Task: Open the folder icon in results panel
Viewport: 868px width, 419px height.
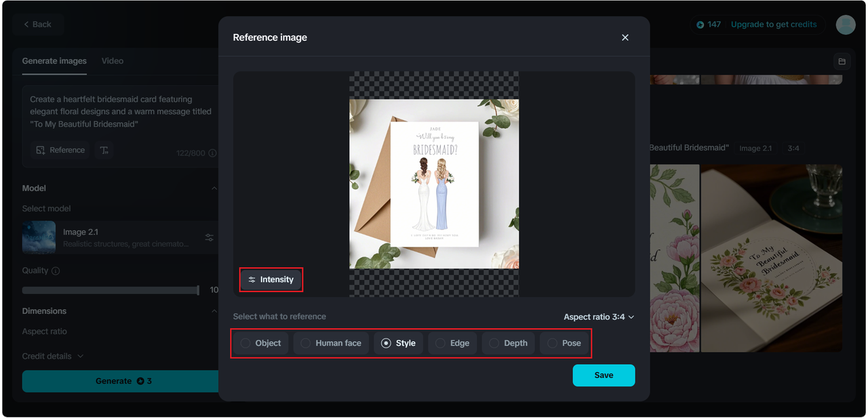Action: (x=842, y=62)
